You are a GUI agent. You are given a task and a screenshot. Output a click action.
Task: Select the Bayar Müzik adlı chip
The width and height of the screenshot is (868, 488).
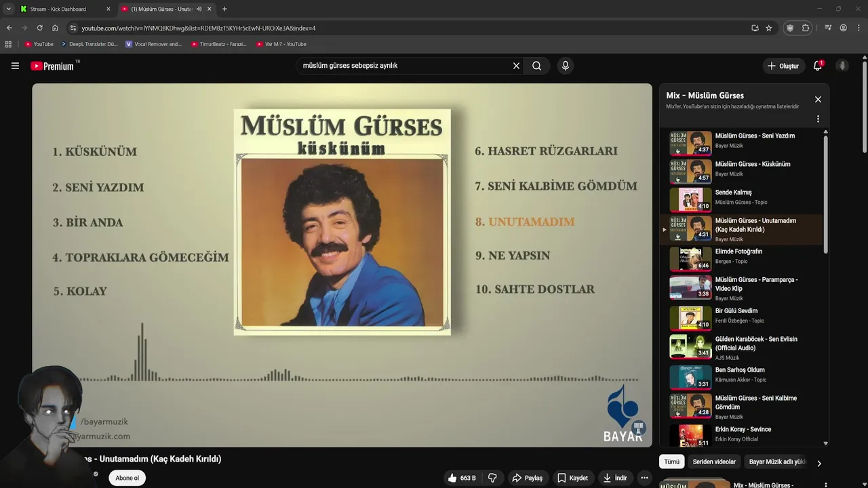(x=778, y=462)
